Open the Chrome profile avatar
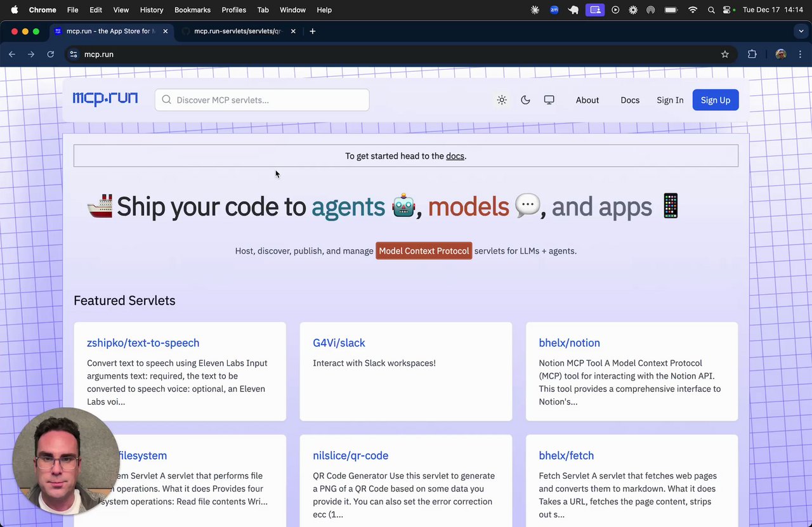This screenshot has height=527, width=812. 781,55
